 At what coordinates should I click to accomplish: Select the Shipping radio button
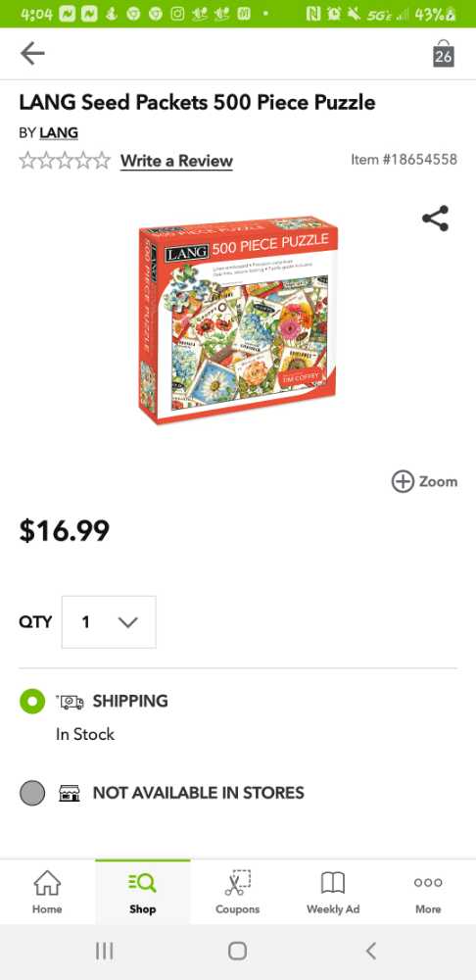click(x=32, y=701)
